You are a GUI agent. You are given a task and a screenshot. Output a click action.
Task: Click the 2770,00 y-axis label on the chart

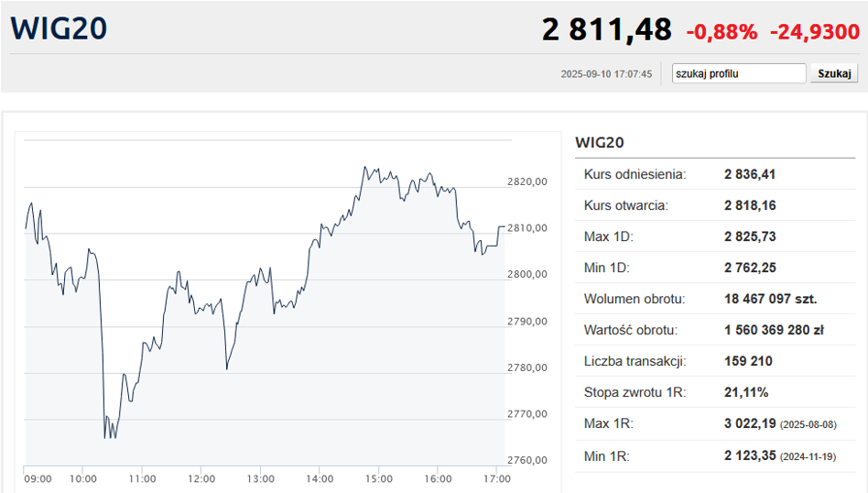(527, 414)
